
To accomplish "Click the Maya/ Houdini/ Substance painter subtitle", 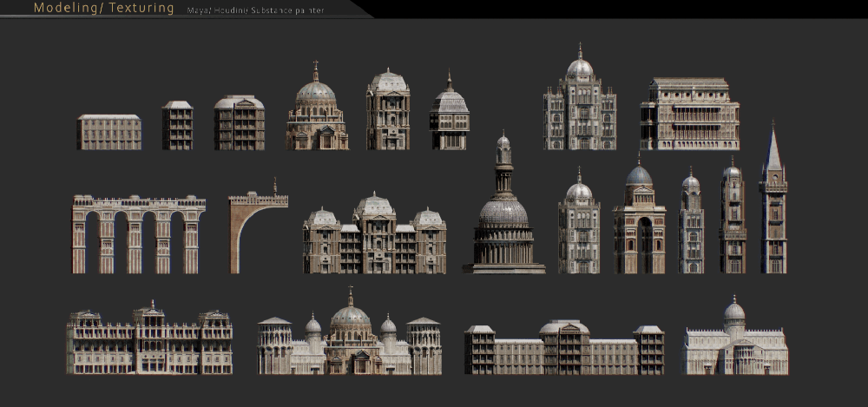I will pos(256,10).
